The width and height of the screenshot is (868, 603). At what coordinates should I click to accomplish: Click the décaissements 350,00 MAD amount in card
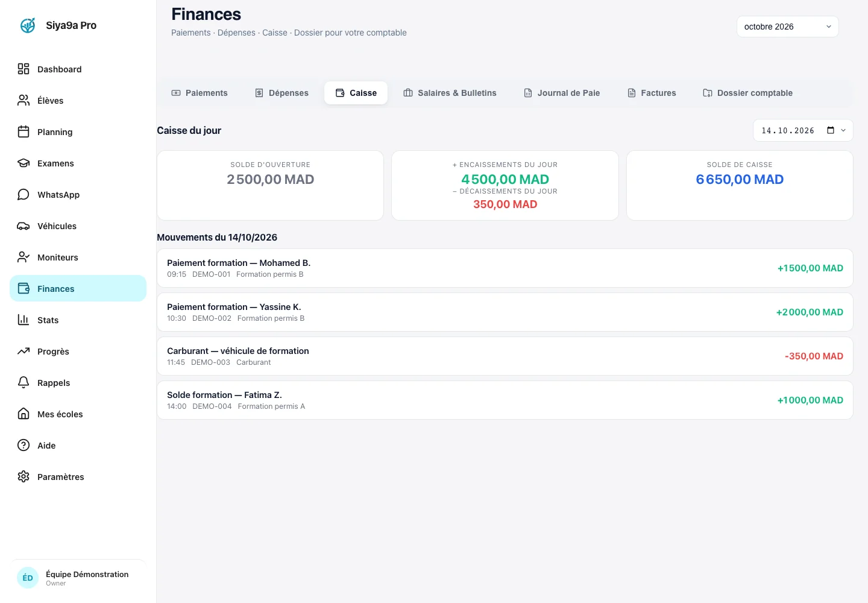[x=505, y=204]
